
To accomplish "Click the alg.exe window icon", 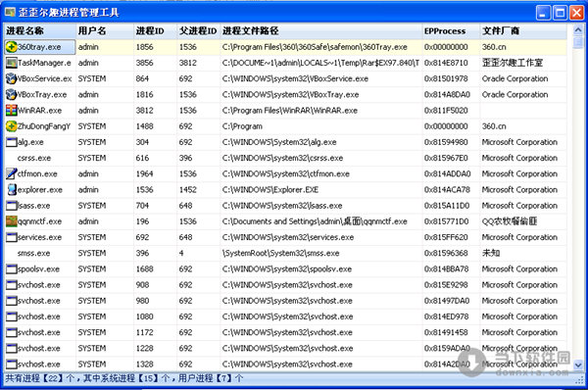I will coord(11,142).
